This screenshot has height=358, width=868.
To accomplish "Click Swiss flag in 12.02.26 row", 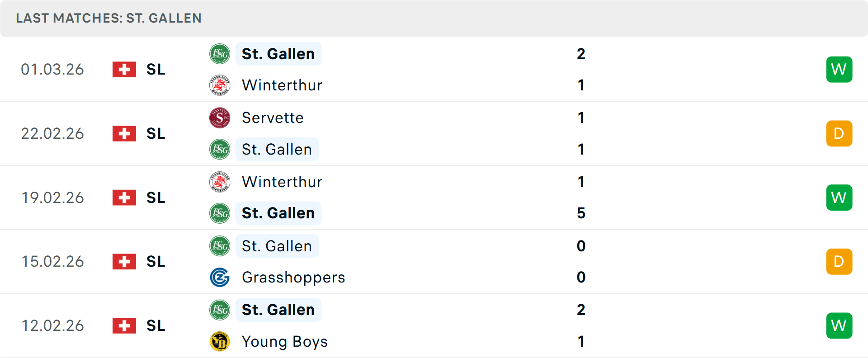I will [x=124, y=325].
